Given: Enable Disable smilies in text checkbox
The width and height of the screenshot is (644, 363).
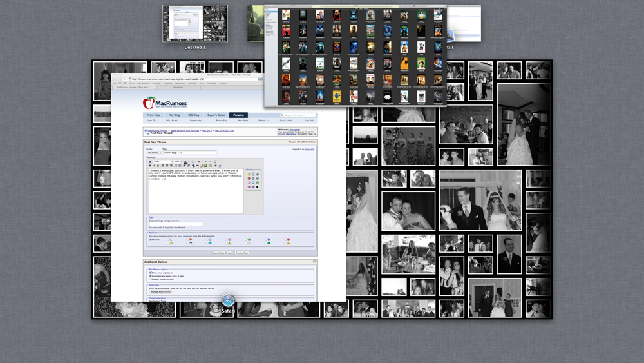Looking at the screenshot, I should tap(150, 279).
